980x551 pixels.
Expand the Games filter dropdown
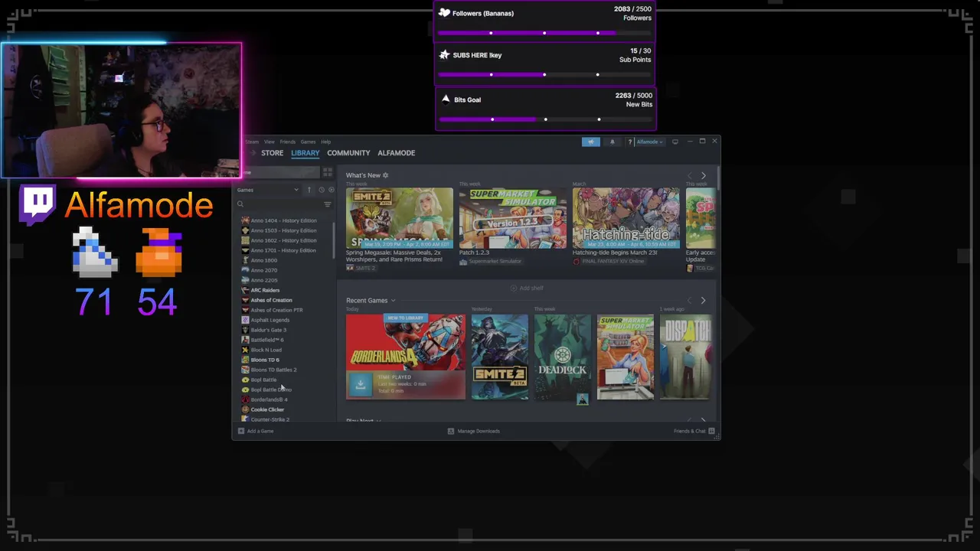tap(268, 190)
